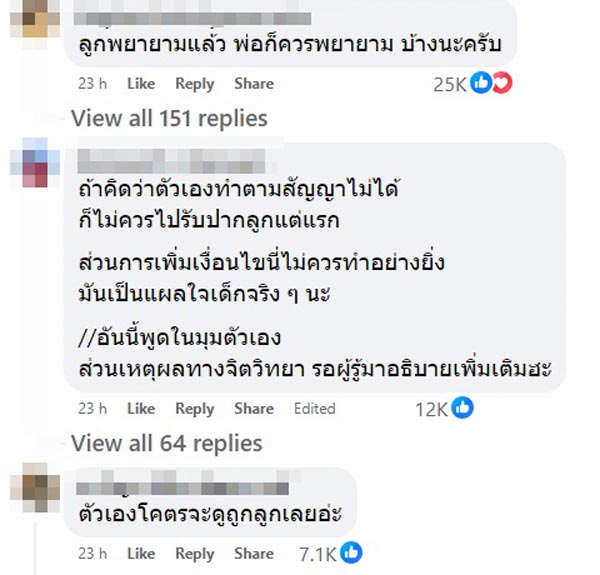Screen dimensions: 600x575
Task: Share the third comment
Action: 254,553
